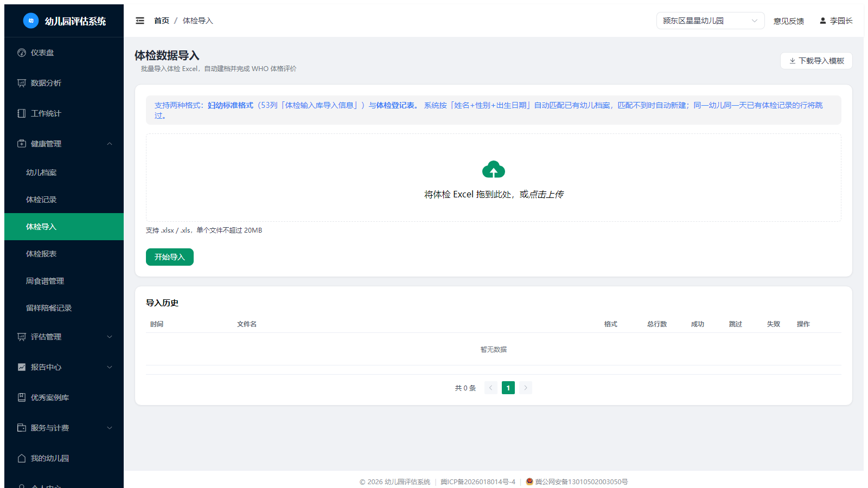Open 周食谱管理 in the sidebar
Screen dimensions: 868x488
point(64,281)
